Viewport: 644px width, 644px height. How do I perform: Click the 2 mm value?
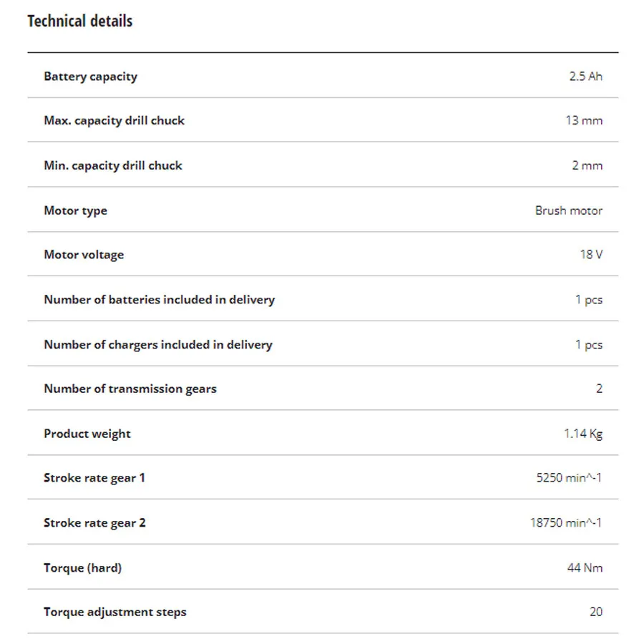point(587,165)
